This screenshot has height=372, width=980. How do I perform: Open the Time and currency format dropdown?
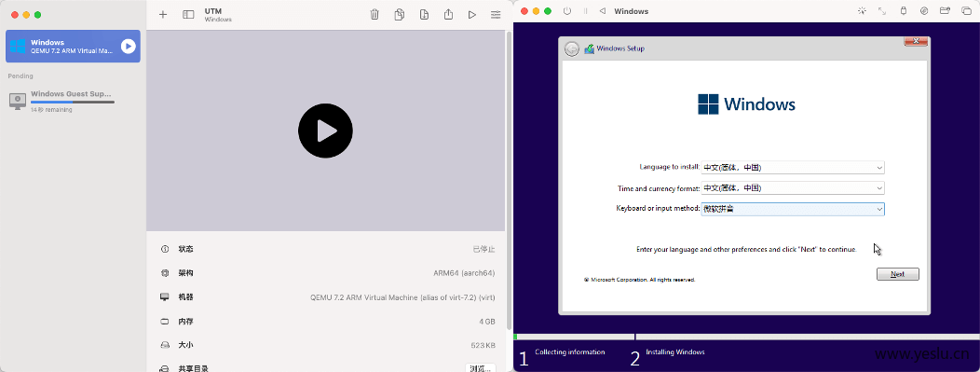(x=793, y=187)
